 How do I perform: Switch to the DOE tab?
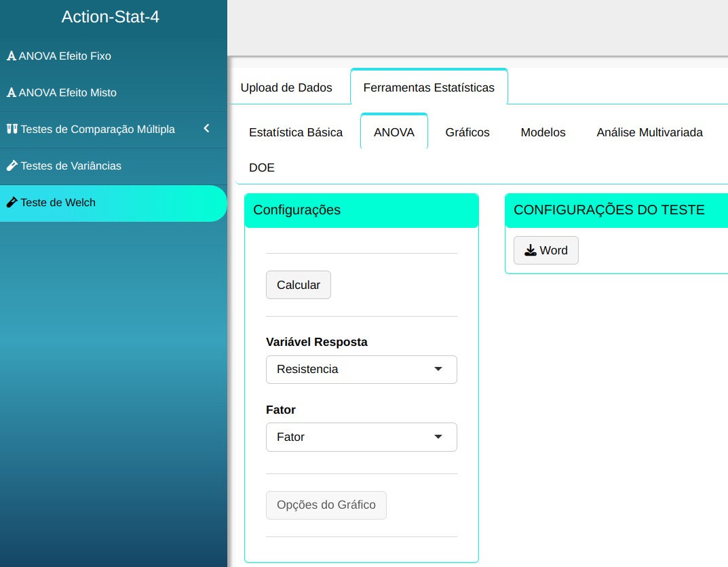[262, 168]
